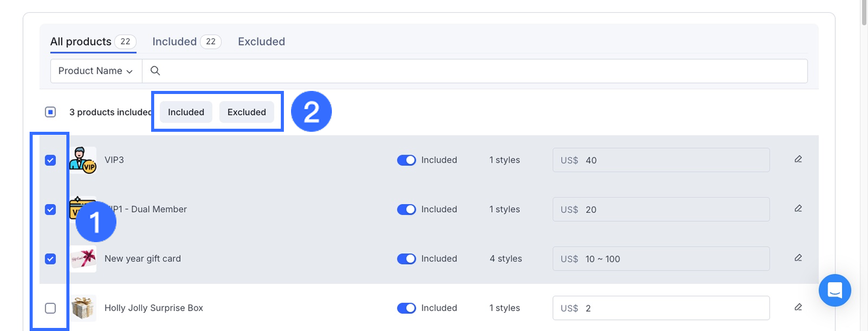Screen dimensions: 868x331
Task: Click the Excluded bulk action button
Action: tap(247, 112)
